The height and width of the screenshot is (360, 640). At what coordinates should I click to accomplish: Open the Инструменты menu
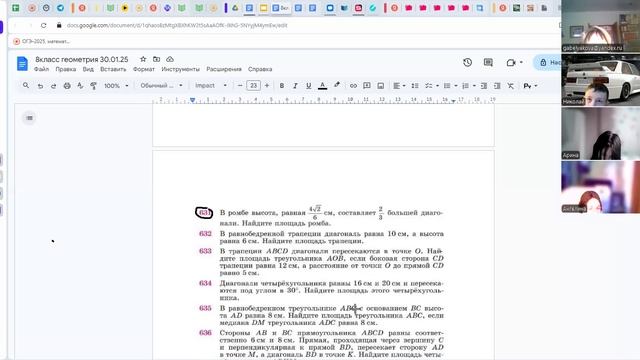pyautogui.click(x=180, y=69)
